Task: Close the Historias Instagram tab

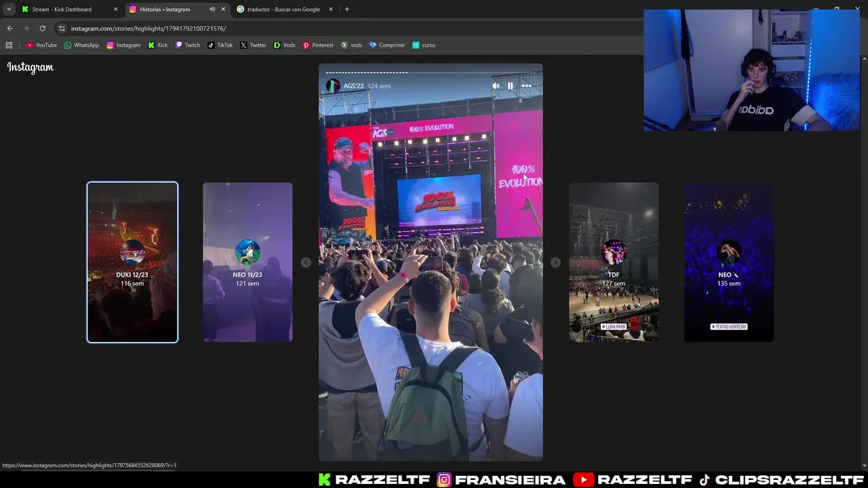Action: tap(223, 9)
